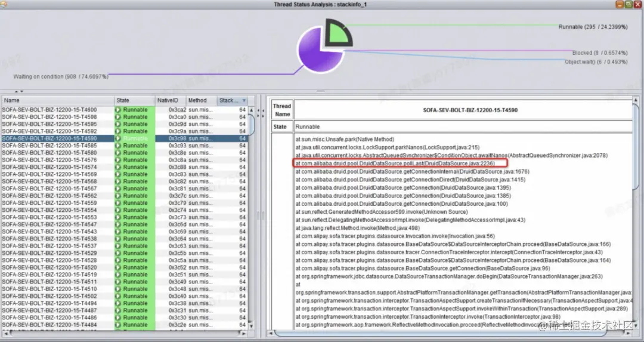Click thread table vertical scrollbar down arrow
Screen dimensions: 644x342
coord(252,326)
